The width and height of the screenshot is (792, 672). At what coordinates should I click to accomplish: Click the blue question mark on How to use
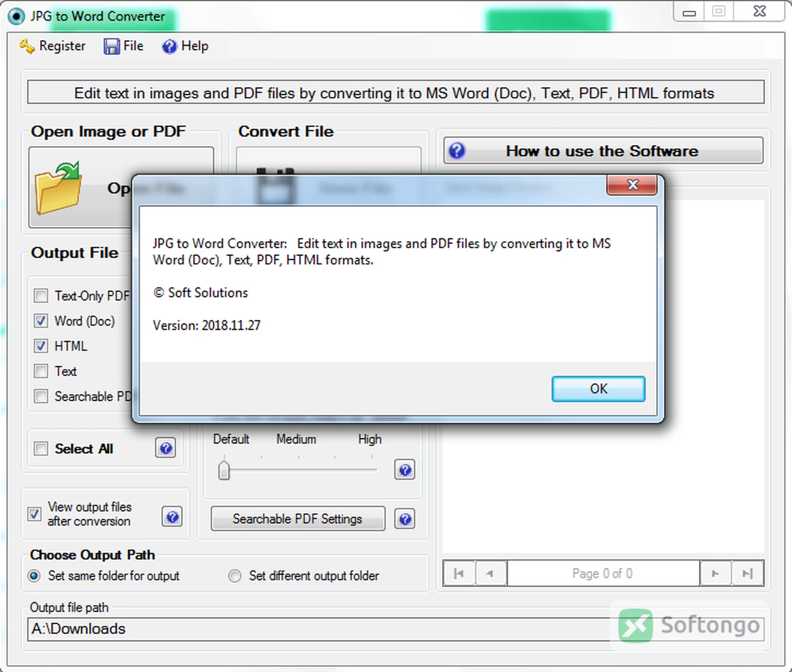[x=457, y=151]
